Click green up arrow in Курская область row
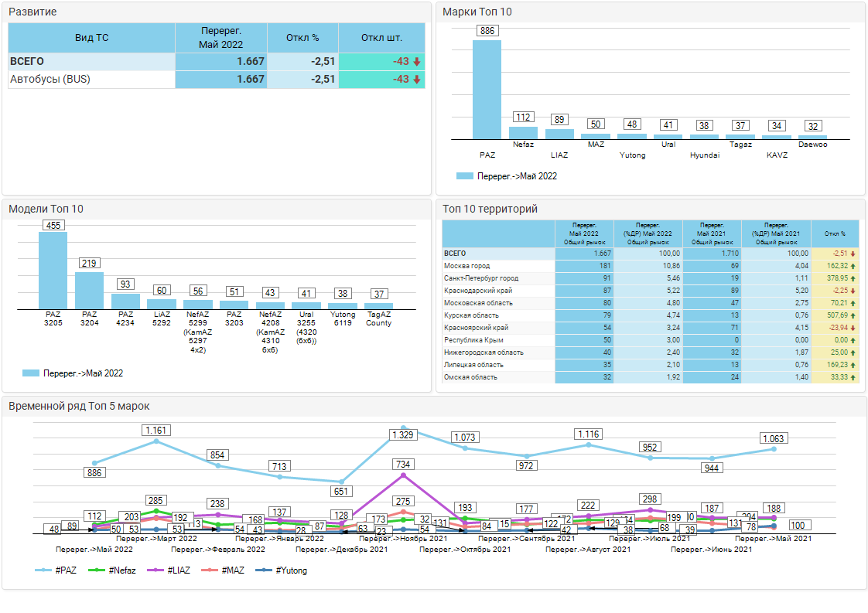 click(x=853, y=315)
